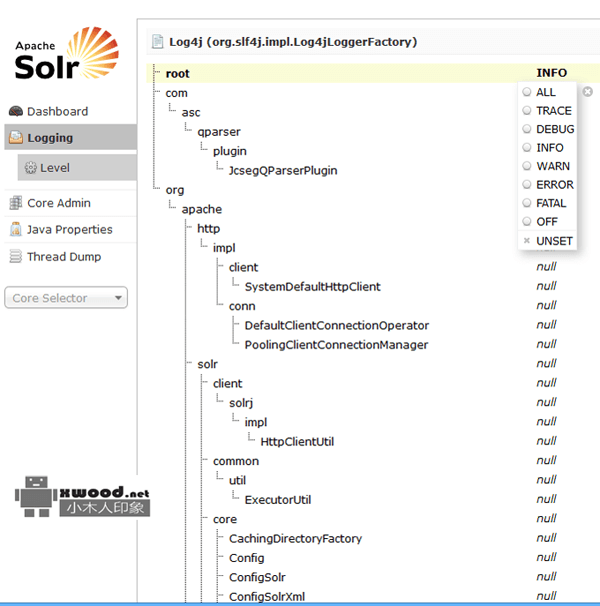Select JcsegQParserPlugin in logger tree
Screen dimensions: 600x606
[x=283, y=170]
